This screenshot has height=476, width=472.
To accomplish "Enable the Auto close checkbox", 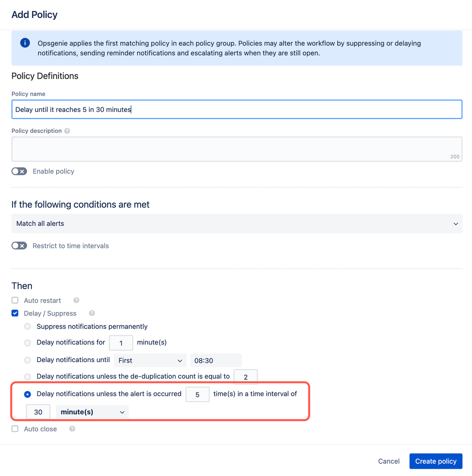I will click(x=15, y=429).
